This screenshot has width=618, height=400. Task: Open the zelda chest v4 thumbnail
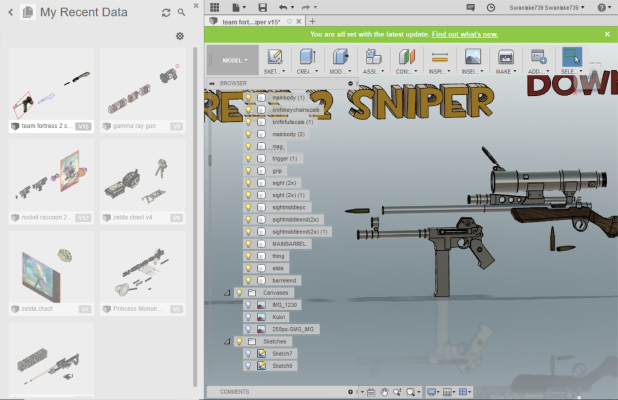(x=143, y=181)
